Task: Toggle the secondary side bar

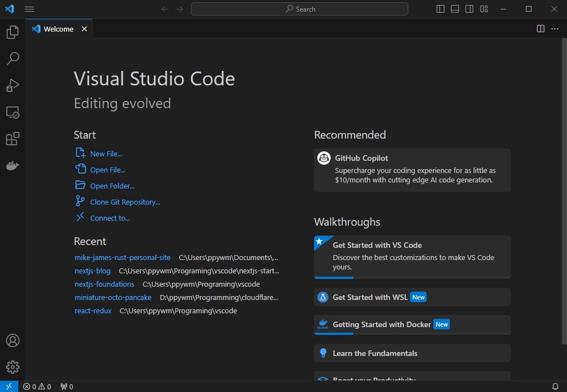Action: click(469, 9)
